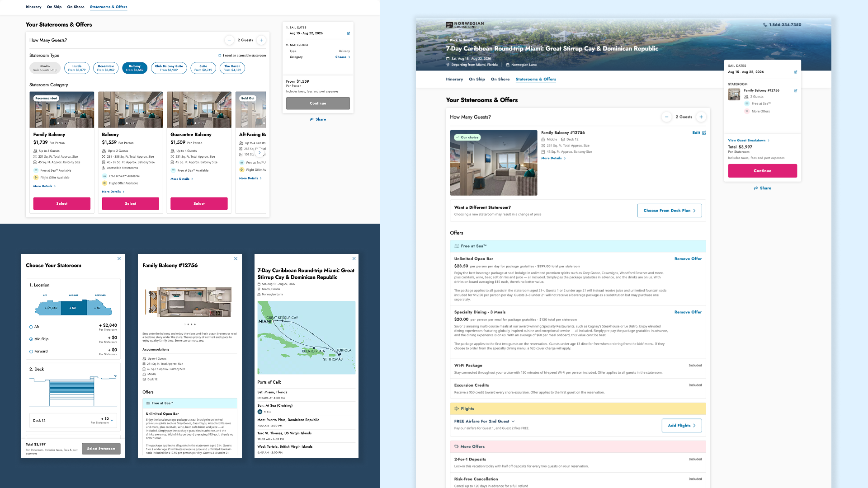
Task: Check the accessible stateroom checkbox
Action: [220, 56]
